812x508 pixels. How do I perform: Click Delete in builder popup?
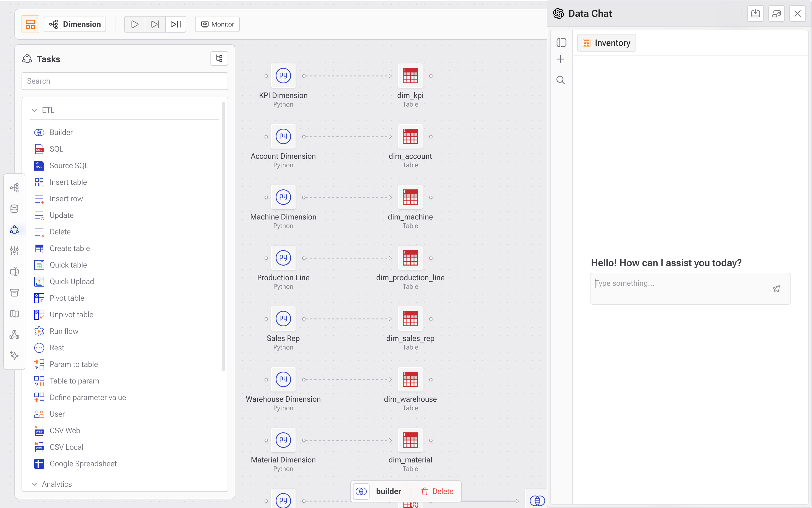(x=437, y=491)
